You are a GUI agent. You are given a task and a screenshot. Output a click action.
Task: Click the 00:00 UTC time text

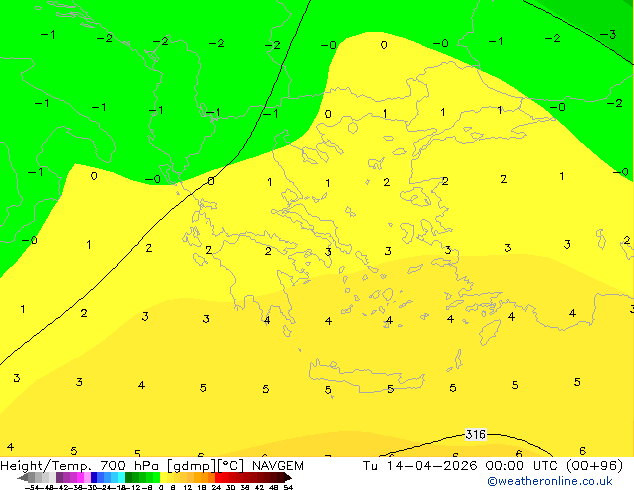tap(523, 466)
